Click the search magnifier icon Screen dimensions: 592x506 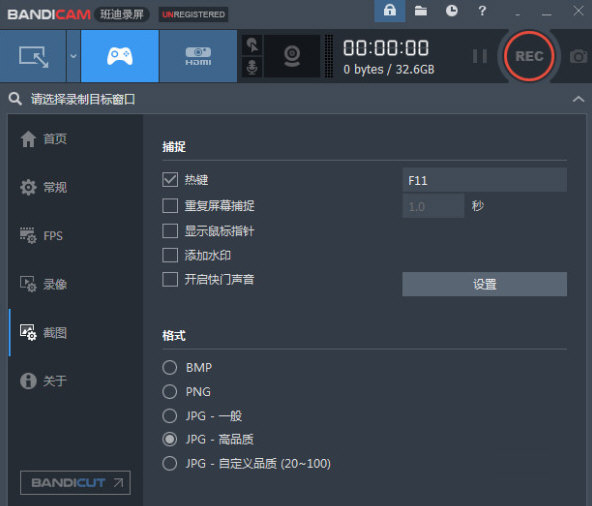(15, 99)
